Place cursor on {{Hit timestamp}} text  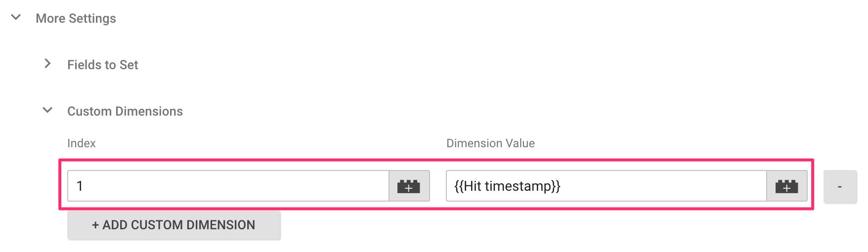507,186
